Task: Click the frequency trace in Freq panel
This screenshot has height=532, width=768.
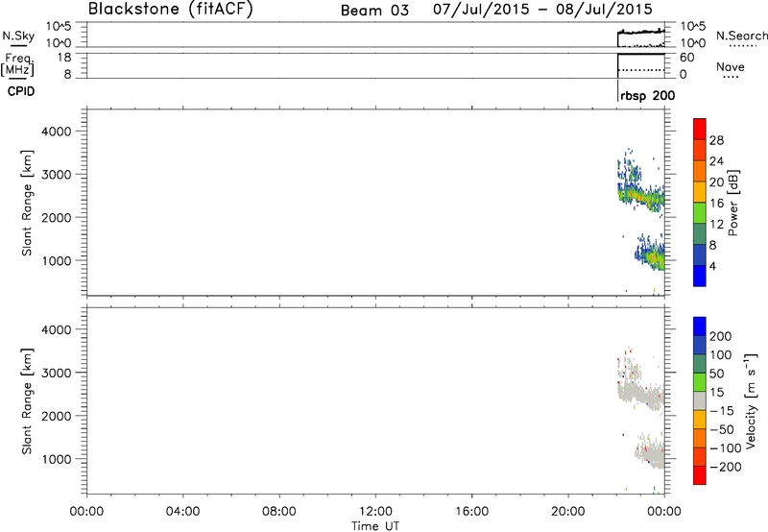Action: click(x=641, y=55)
